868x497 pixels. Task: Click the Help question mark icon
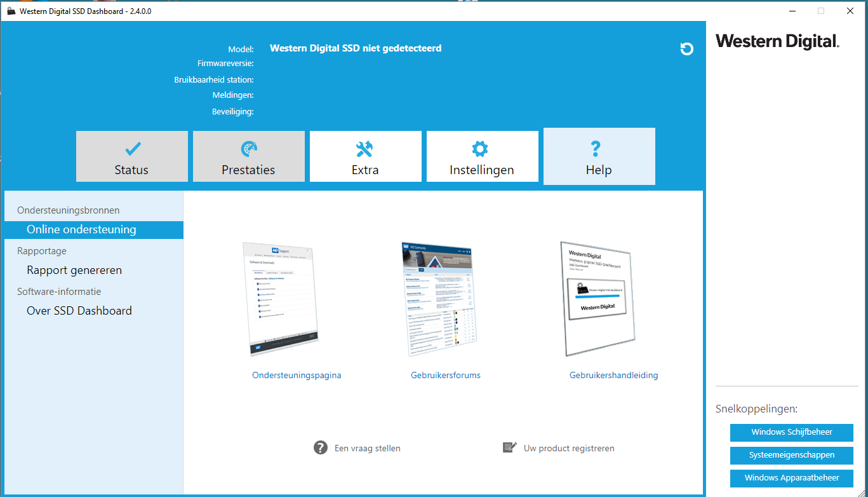tap(596, 149)
